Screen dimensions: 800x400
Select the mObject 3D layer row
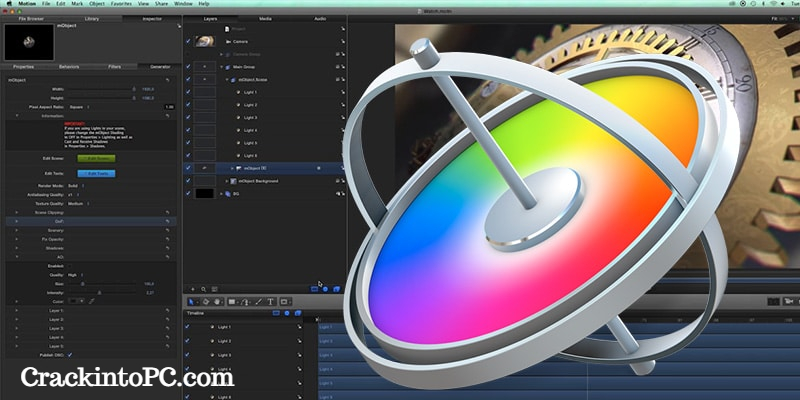[265, 168]
